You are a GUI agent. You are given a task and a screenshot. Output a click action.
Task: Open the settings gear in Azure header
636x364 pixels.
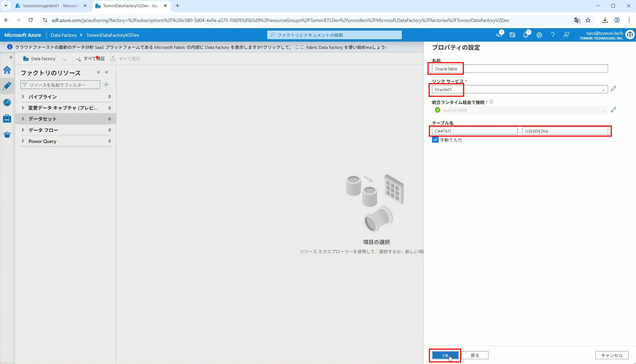539,35
